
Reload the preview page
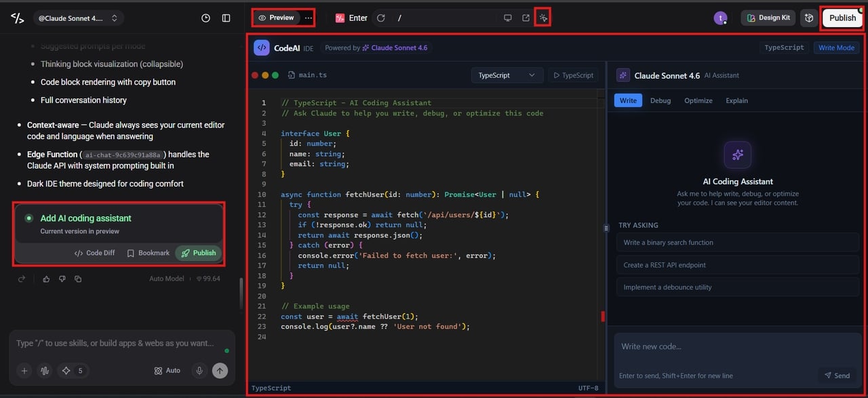click(381, 18)
